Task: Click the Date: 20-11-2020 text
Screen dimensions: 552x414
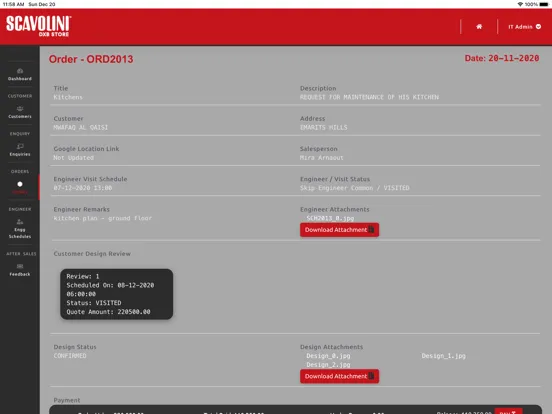Action: click(x=502, y=58)
